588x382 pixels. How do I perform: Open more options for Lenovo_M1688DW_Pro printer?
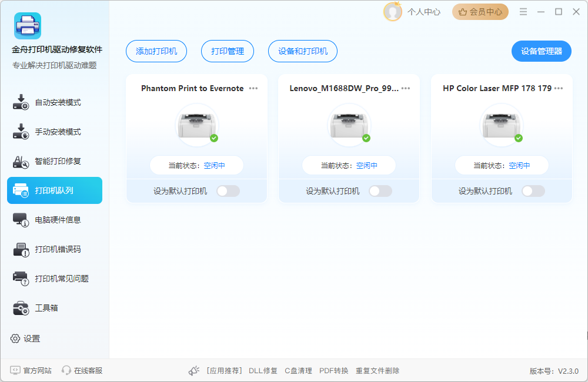[406, 89]
